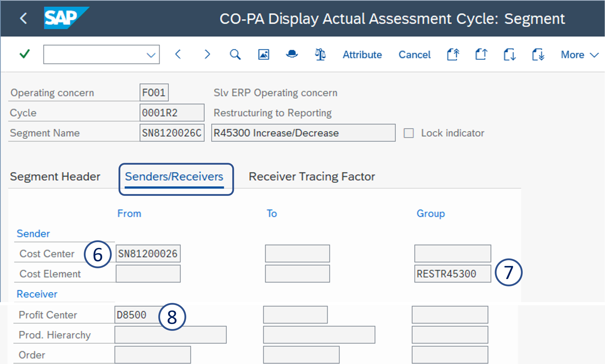The width and height of the screenshot is (605, 364).
Task: Click the last page icon
Action: pyautogui.click(x=538, y=54)
